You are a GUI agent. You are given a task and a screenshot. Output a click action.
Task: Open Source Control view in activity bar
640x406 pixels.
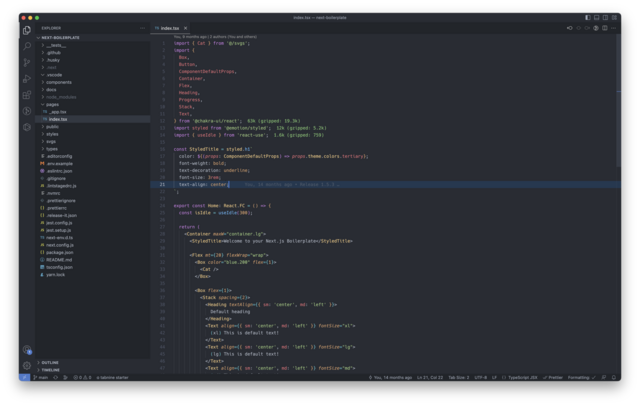pyautogui.click(x=27, y=62)
